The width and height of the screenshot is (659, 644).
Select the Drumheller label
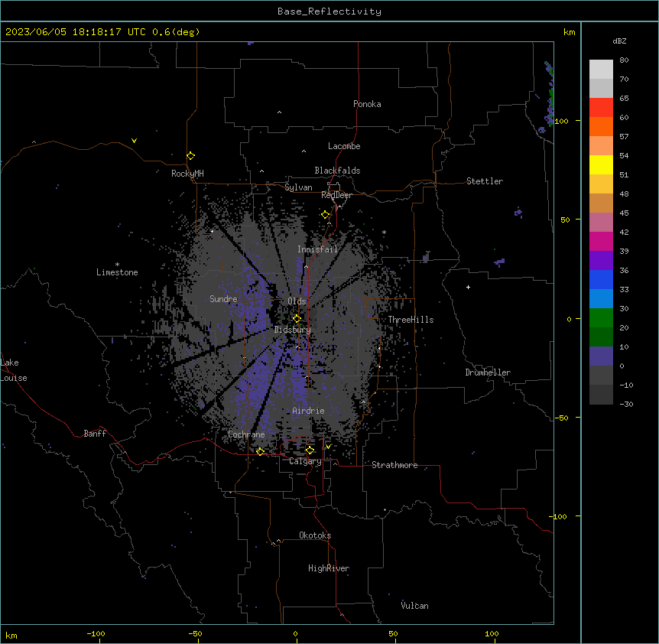point(488,372)
